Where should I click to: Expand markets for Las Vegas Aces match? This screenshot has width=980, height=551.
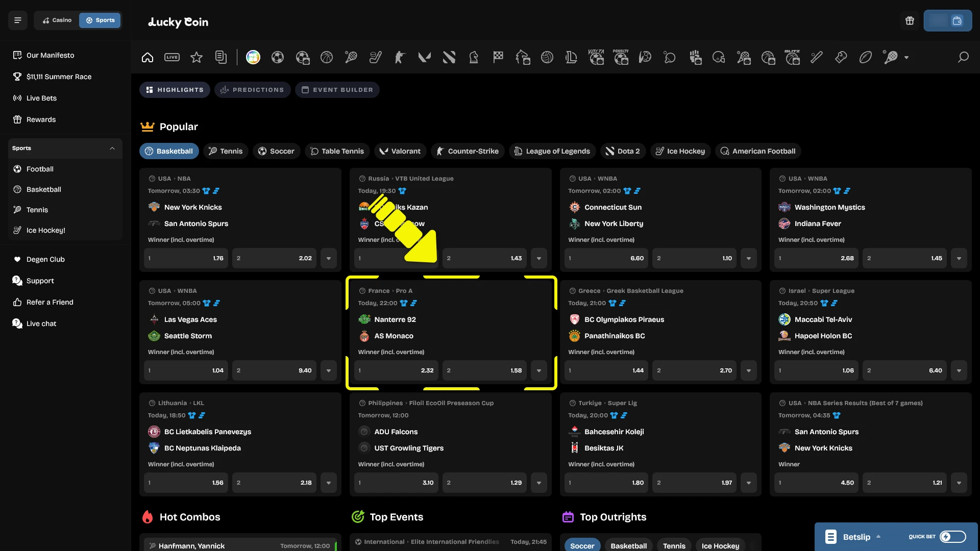pyautogui.click(x=329, y=370)
